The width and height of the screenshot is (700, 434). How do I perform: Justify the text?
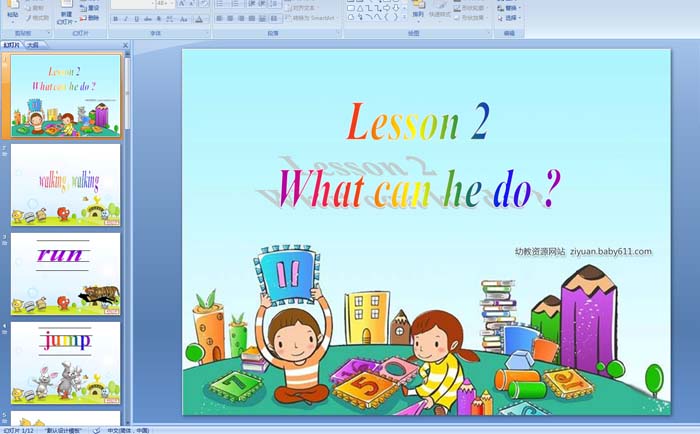coord(252,19)
